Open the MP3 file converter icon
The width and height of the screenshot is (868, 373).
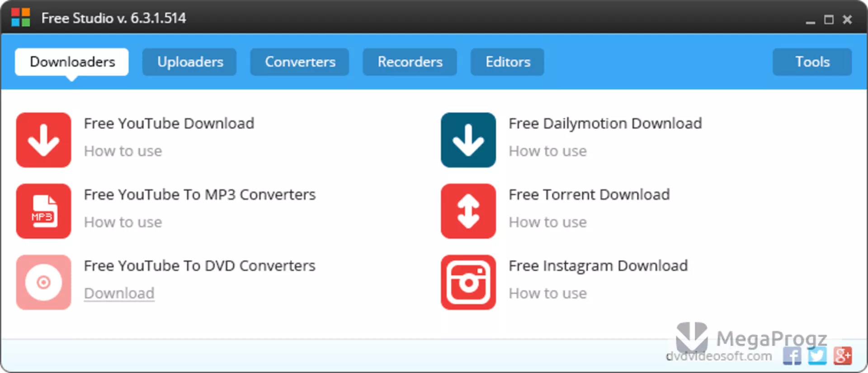[x=43, y=211]
